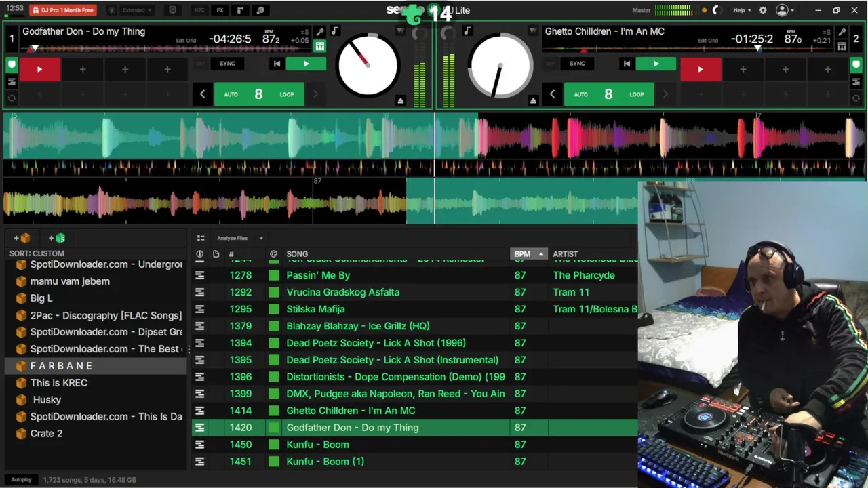Turn sync OFF on deck 1
Viewport: 868px width, 488px height.
200,64
